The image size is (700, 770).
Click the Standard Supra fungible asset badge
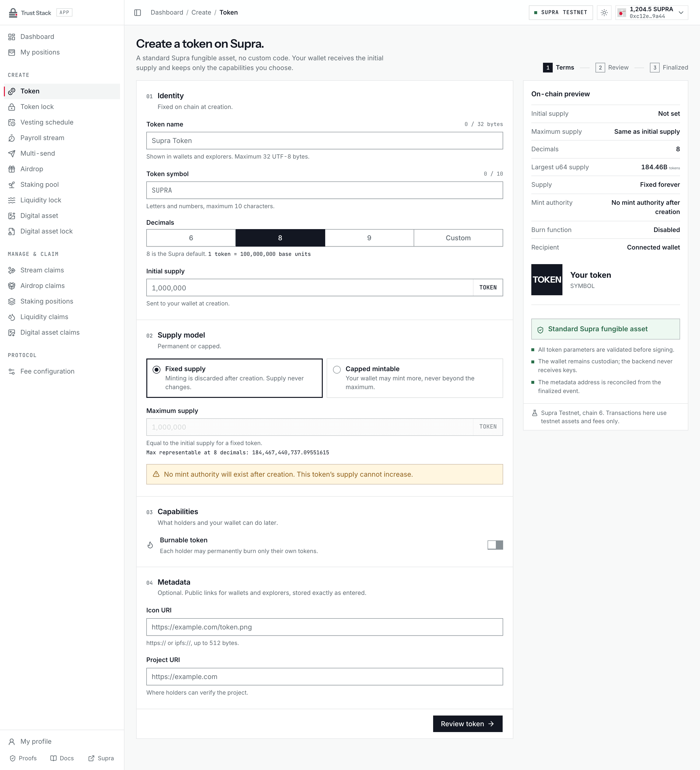605,329
